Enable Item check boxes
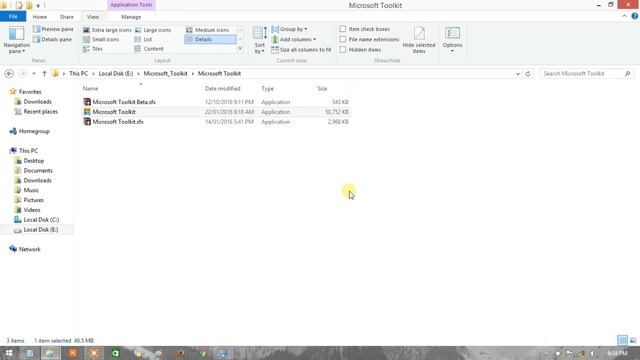Viewport: 640px width, 360px height. click(x=343, y=29)
